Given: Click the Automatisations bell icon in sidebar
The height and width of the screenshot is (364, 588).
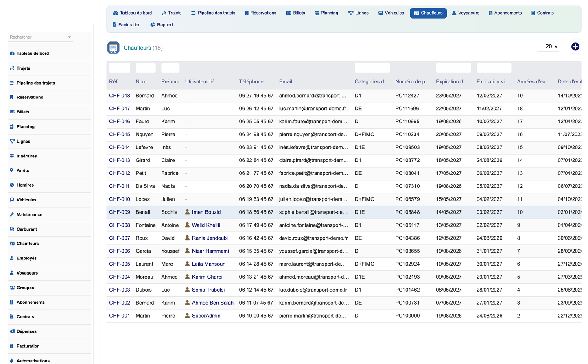Looking at the screenshot, I should coord(12,361).
